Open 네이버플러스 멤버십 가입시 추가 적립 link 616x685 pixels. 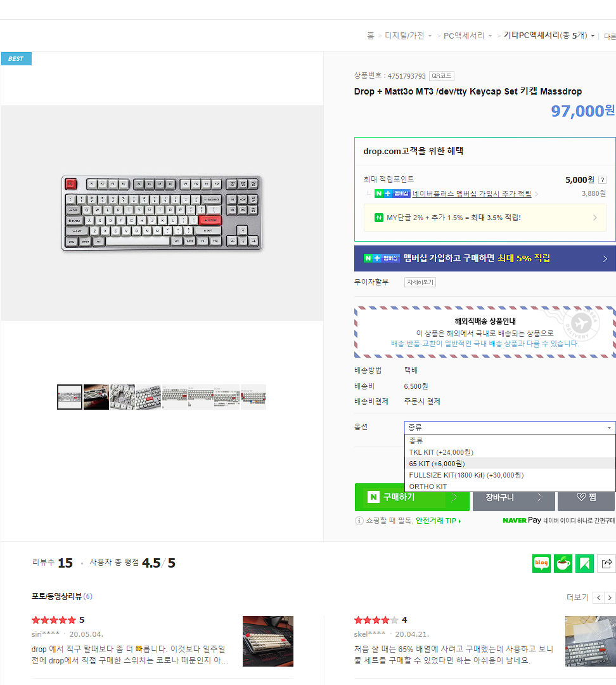(472, 193)
